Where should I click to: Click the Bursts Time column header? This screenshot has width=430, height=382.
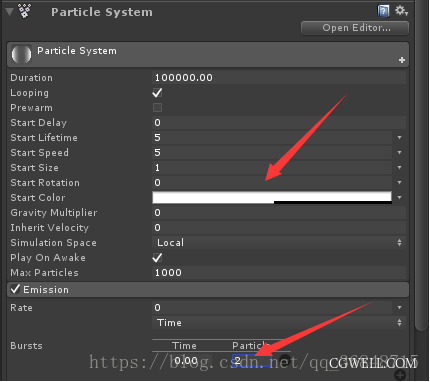(x=184, y=346)
